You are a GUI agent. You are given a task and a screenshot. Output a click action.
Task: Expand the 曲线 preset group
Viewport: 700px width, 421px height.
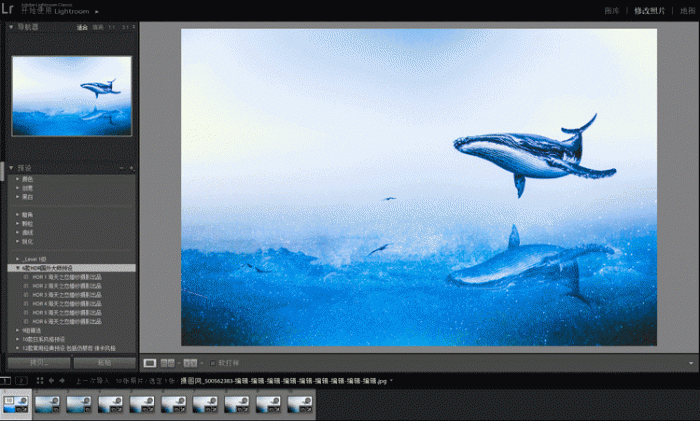click(18, 233)
